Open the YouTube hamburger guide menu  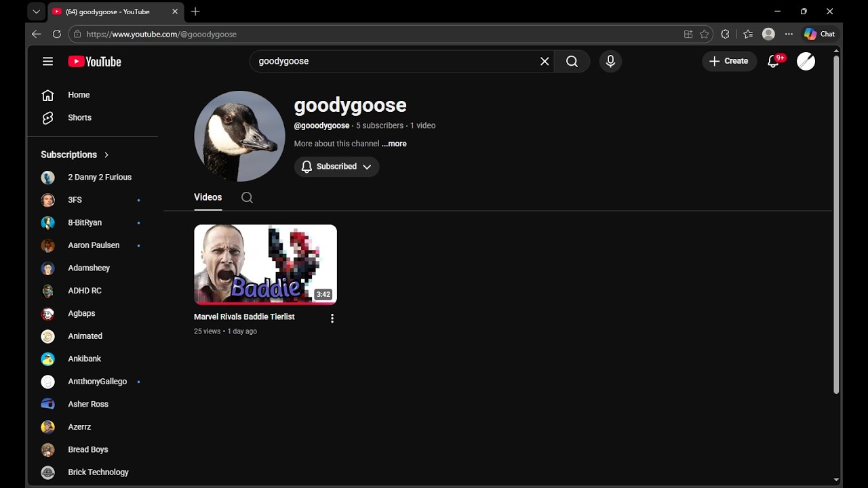[x=47, y=62]
